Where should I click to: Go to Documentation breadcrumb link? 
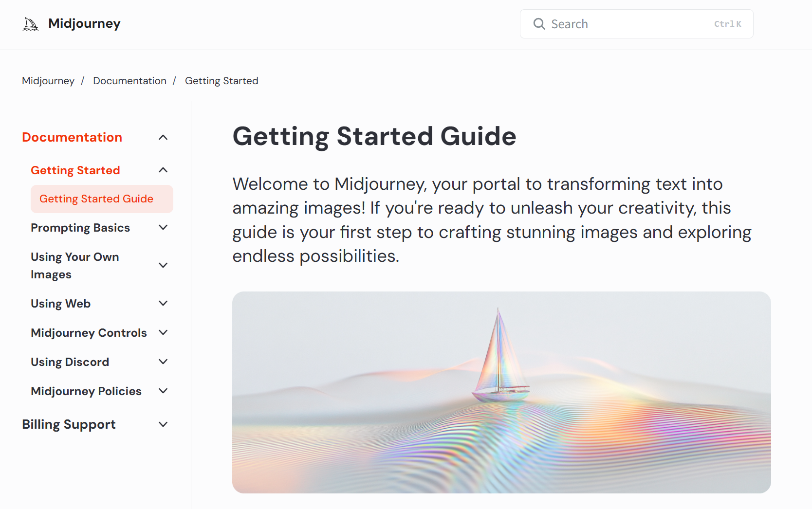(x=129, y=81)
